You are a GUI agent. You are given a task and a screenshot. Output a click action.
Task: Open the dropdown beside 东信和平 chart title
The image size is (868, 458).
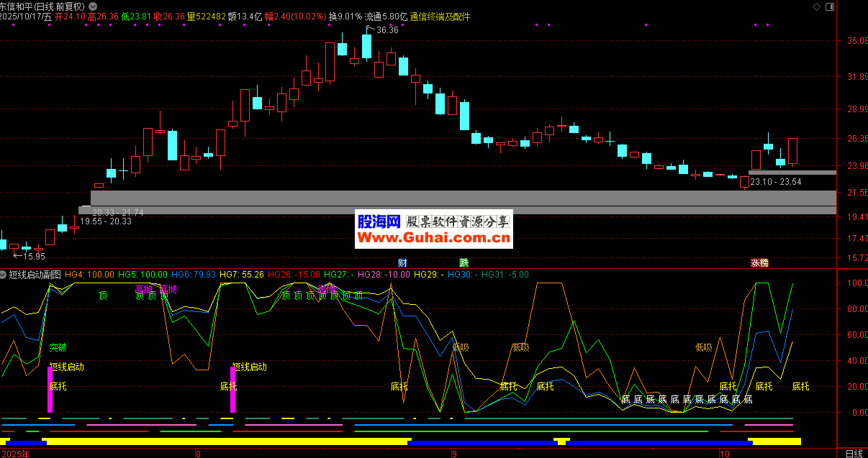pos(93,6)
